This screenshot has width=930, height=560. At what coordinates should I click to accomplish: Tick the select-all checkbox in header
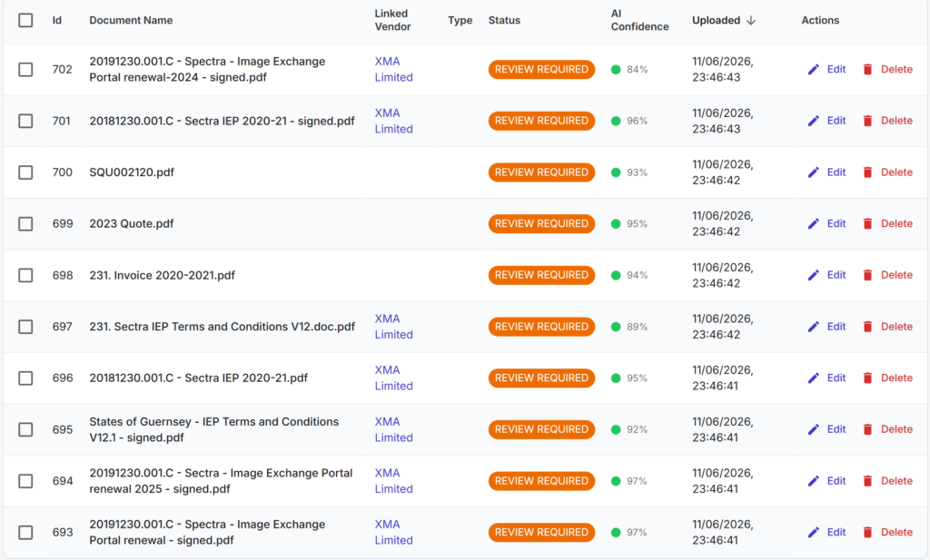click(x=25, y=20)
